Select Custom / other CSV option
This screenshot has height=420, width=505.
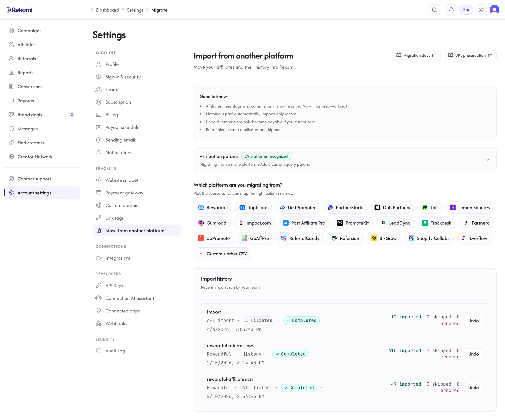coord(223,254)
